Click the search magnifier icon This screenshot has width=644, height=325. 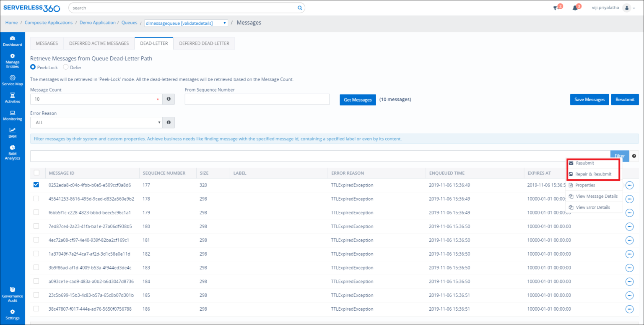click(x=299, y=8)
